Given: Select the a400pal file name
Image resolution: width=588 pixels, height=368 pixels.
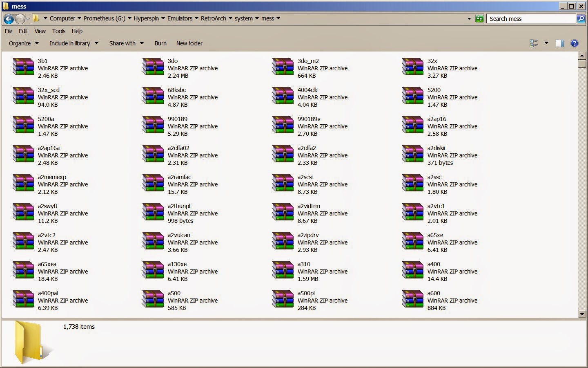Looking at the screenshot, I should tap(48, 293).
